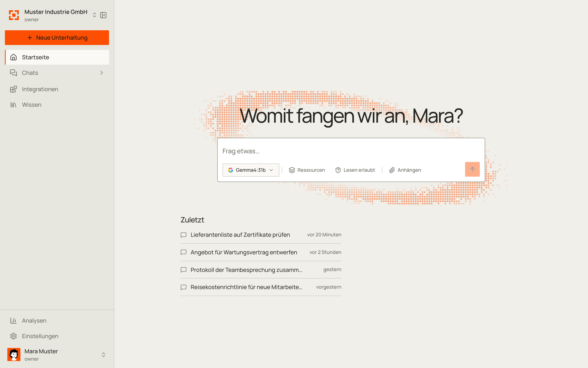Click the send arrow button
588x368 pixels.
click(x=472, y=169)
